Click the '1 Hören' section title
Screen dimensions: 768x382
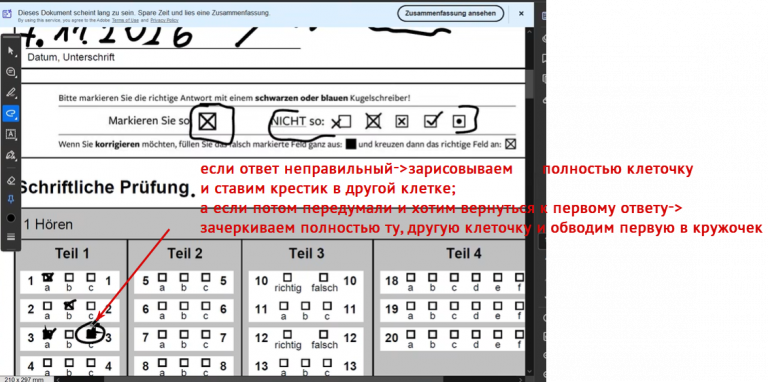[x=48, y=225]
